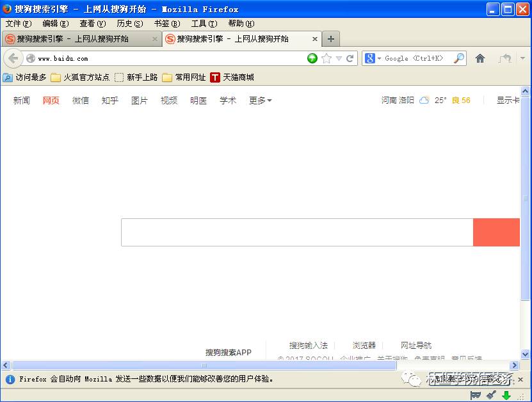Click the info icon in notification bar
Screen dimensions: 532x402
[10, 379]
